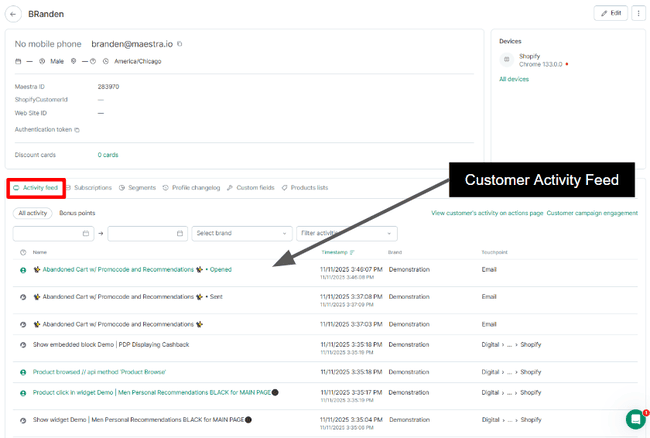Open the three-dot more options menu
The image size is (650, 438).
click(x=638, y=13)
